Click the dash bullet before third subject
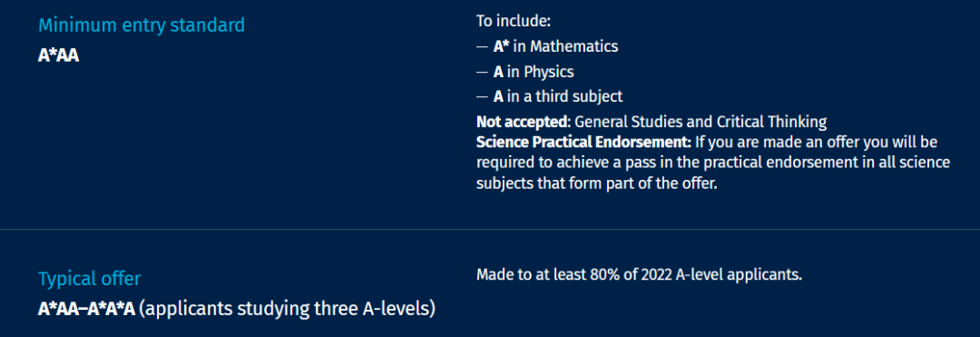Viewport: 980px width, 337px height. [x=482, y=97]
